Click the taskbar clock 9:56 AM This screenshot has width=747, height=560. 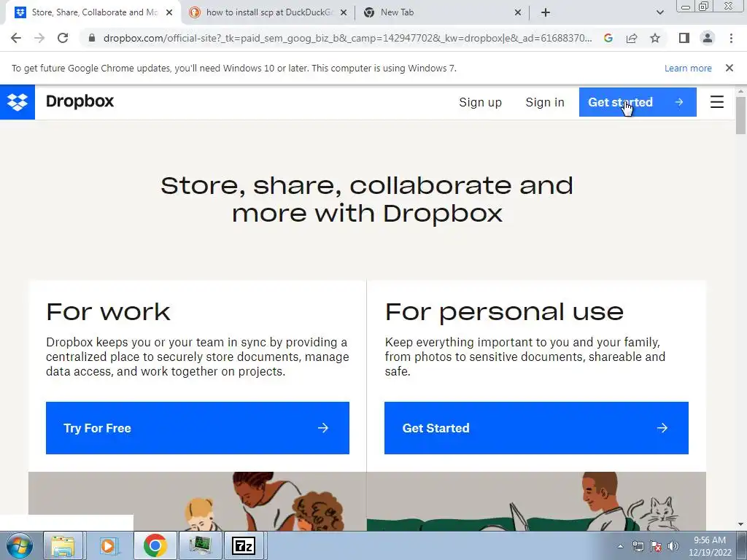click(709, 546)
